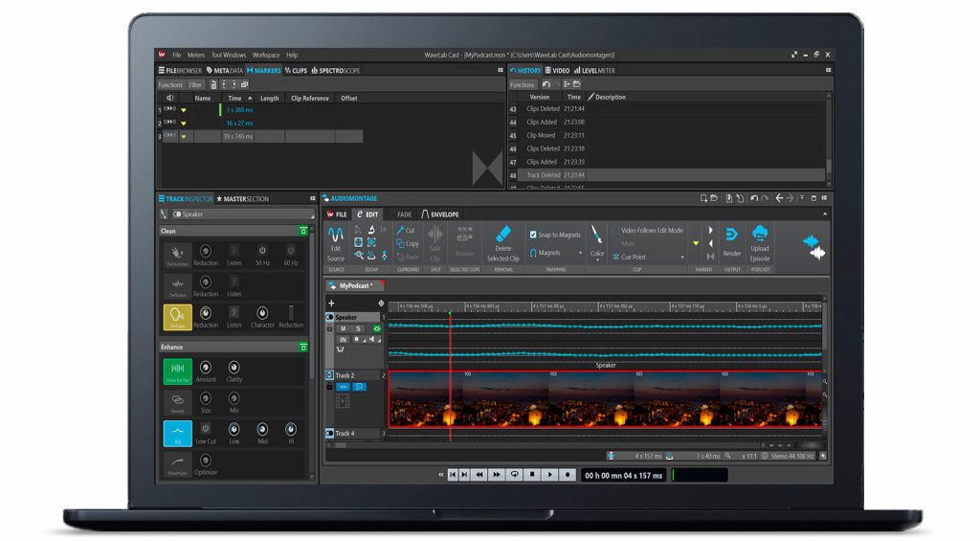This screenshot has height=541, width=980.
Task: Toggle the EQ Low Cut power button
Action: pos(205,428)
